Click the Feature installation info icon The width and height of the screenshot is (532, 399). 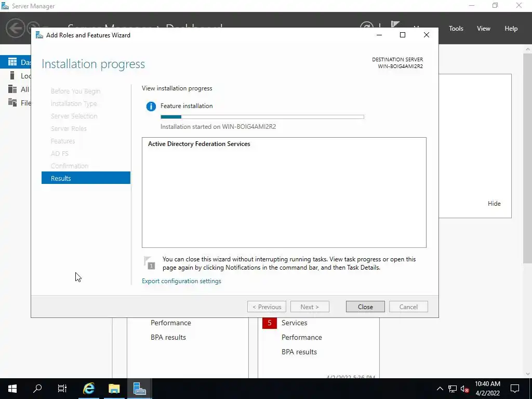(151, 107)
